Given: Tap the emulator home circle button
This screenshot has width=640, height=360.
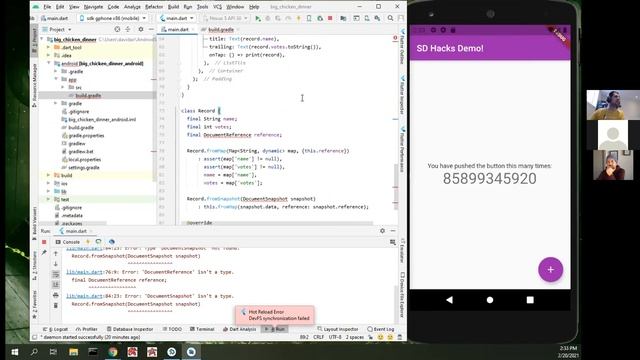Looking at the screenshot, I should pyautogui.click(x=490, y=300).
